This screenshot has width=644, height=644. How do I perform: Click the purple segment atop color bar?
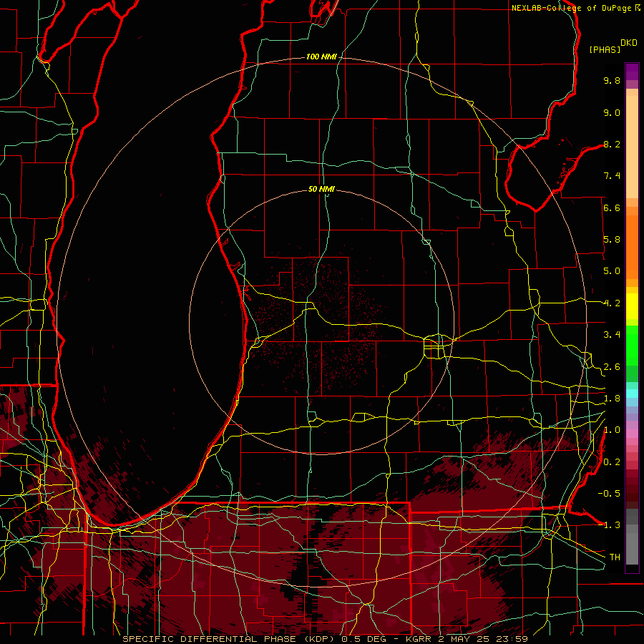coord(632,72)
